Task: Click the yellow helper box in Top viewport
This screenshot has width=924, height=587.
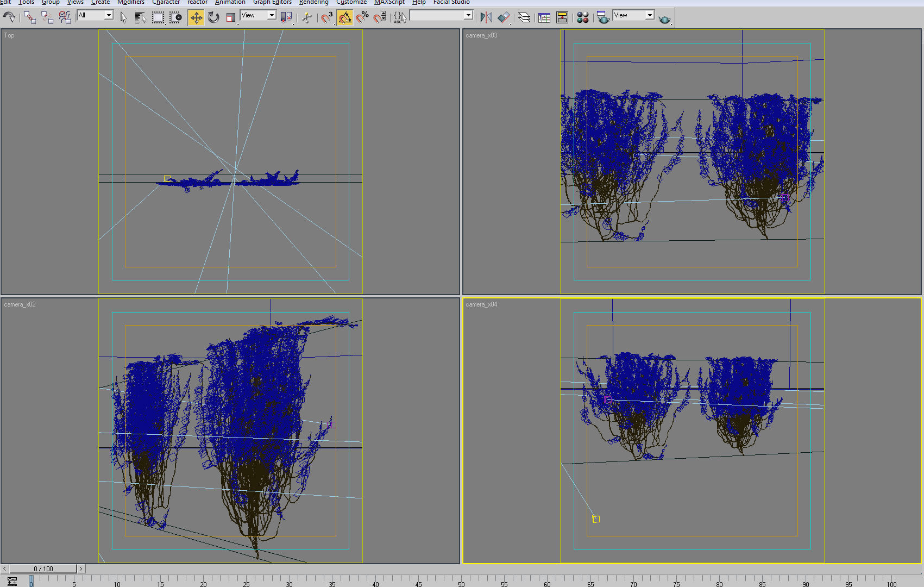Action: click(x=167, y=178)
